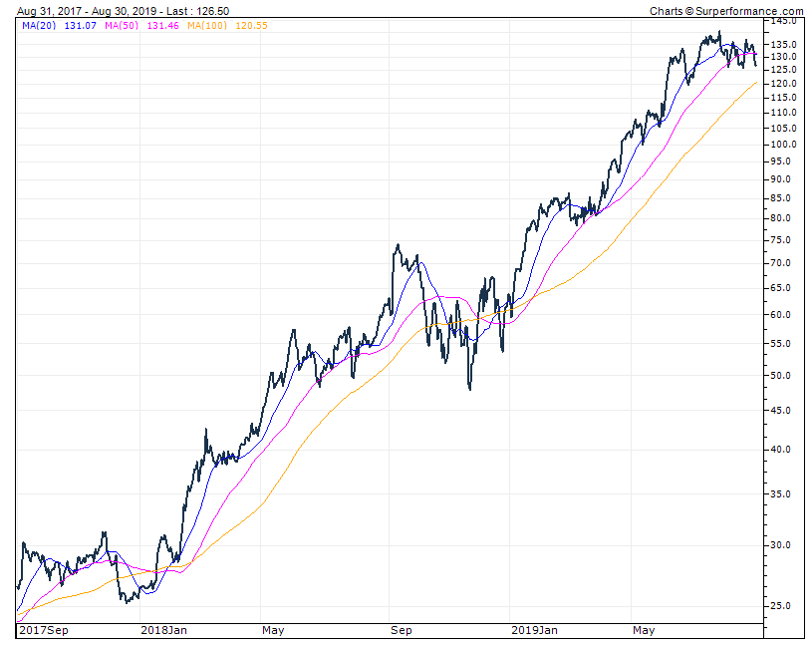The width and height of the screenshot is (812, 648).
Task: Click the 90.0 price axis label
Action: 781,179
